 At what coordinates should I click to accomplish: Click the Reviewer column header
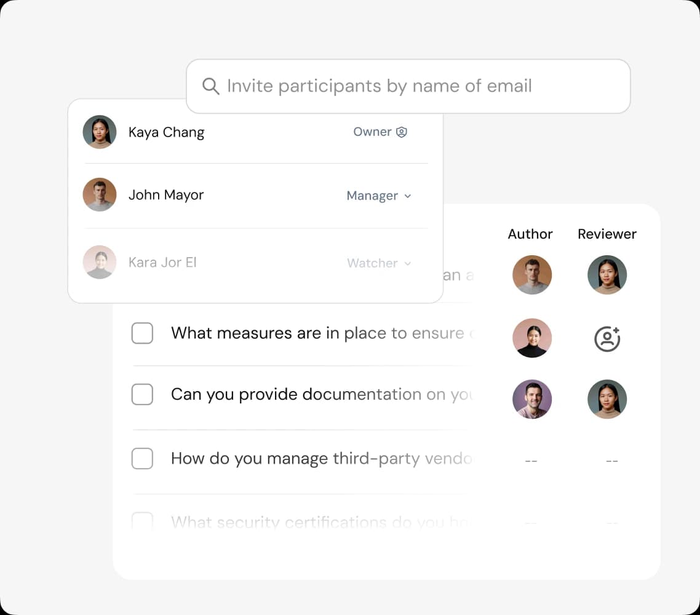click(x=607, y=234)
